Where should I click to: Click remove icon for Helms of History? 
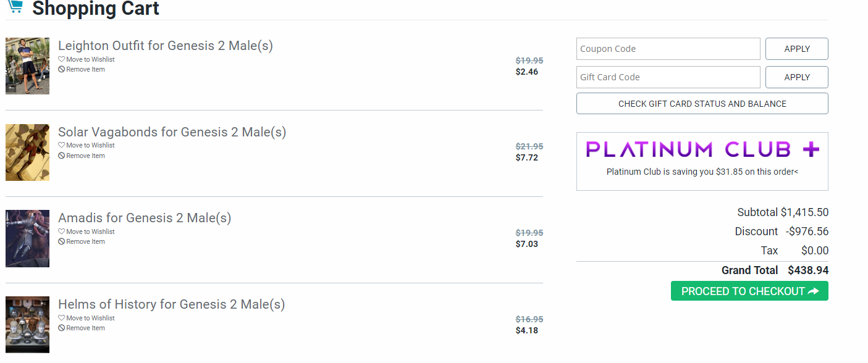(x=61, y=328)
